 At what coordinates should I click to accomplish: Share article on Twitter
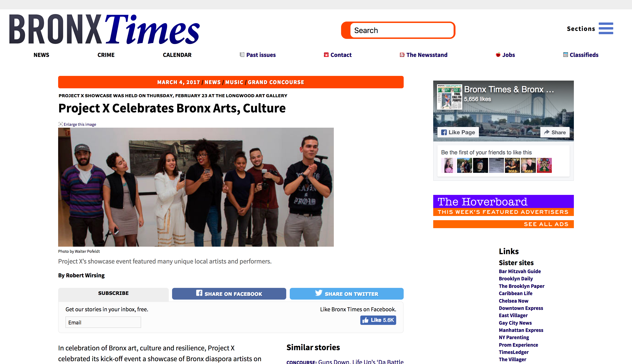point(346,293)
